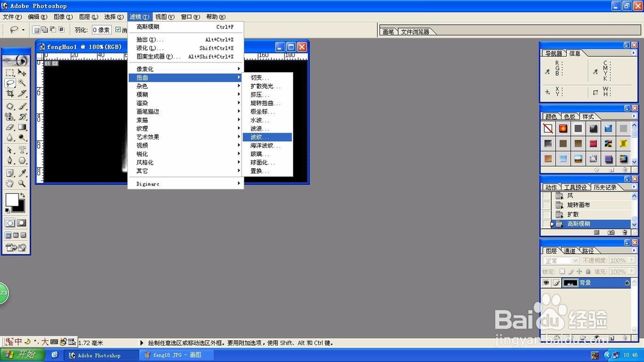Open the 文件浏览器 palette well tab
This screenshot has height=362, width=644.
click(x=415, y=32)
